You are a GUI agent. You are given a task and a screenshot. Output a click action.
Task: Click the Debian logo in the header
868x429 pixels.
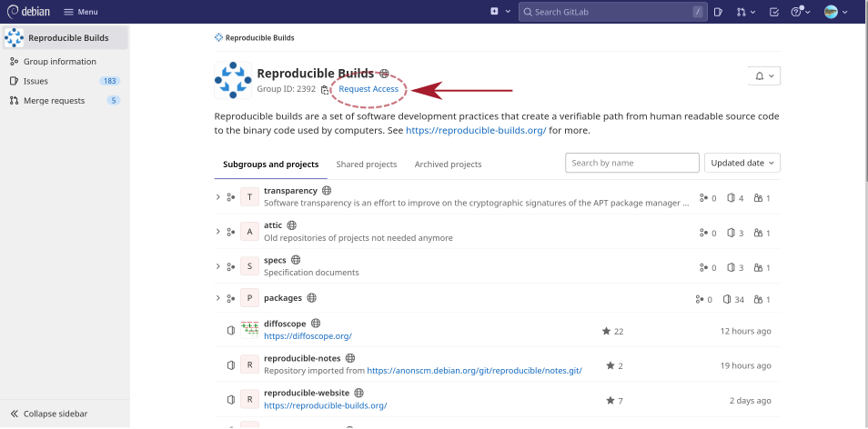tap(30, 12)
